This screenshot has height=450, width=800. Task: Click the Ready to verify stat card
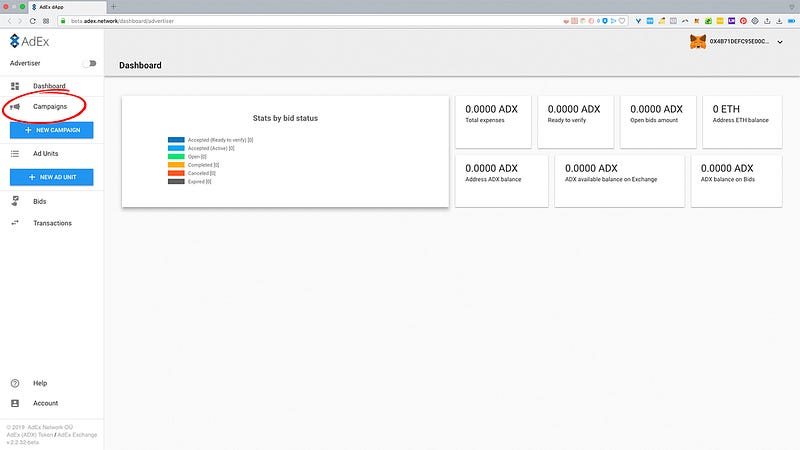[576, 122]
